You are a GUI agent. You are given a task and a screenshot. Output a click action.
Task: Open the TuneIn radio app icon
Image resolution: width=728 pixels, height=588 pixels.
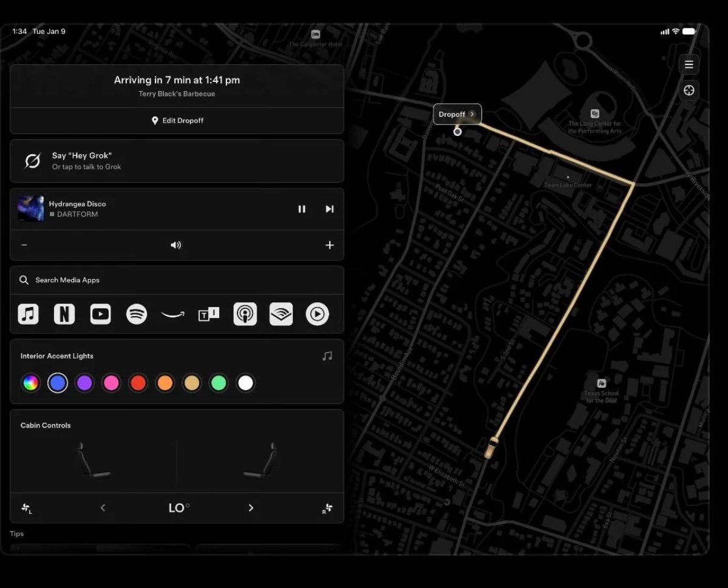[x=209, y=314]
